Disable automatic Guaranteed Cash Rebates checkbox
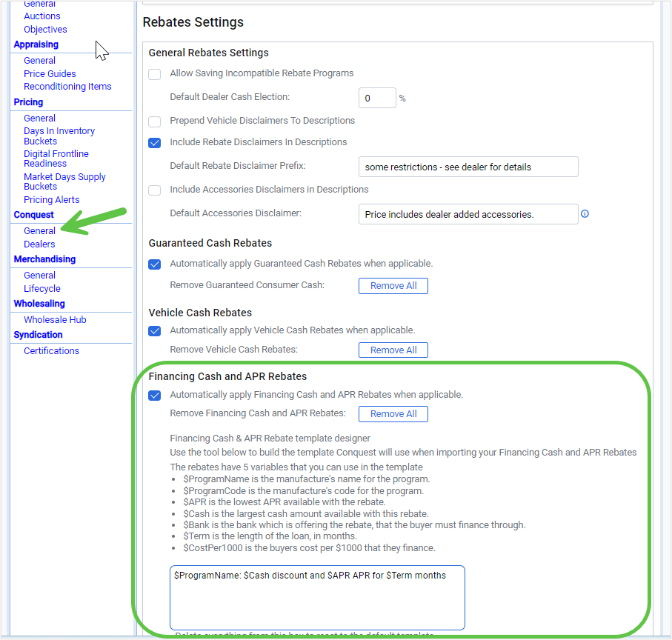The image size is (672, 640). pos(155,264)
